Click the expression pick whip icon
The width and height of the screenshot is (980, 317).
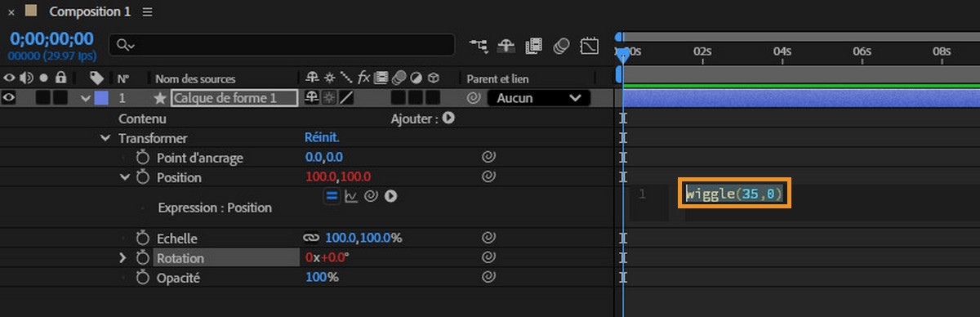(370, 196)
